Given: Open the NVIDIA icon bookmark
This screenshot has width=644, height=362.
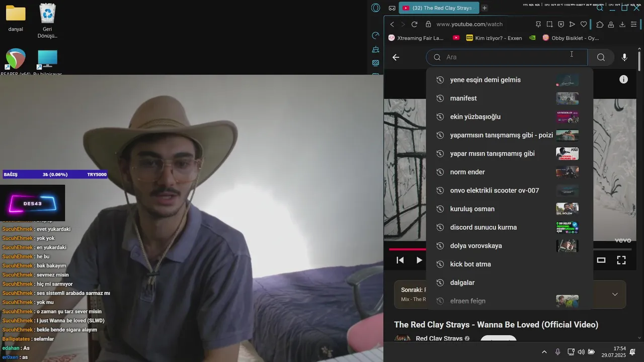Looking at the screenshot, I should click(532, 38).
